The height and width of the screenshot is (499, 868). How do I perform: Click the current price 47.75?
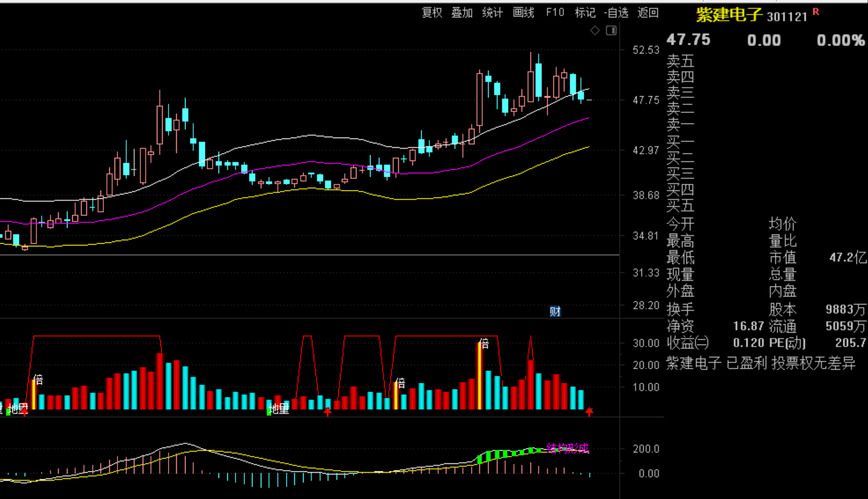pos(688,40)
